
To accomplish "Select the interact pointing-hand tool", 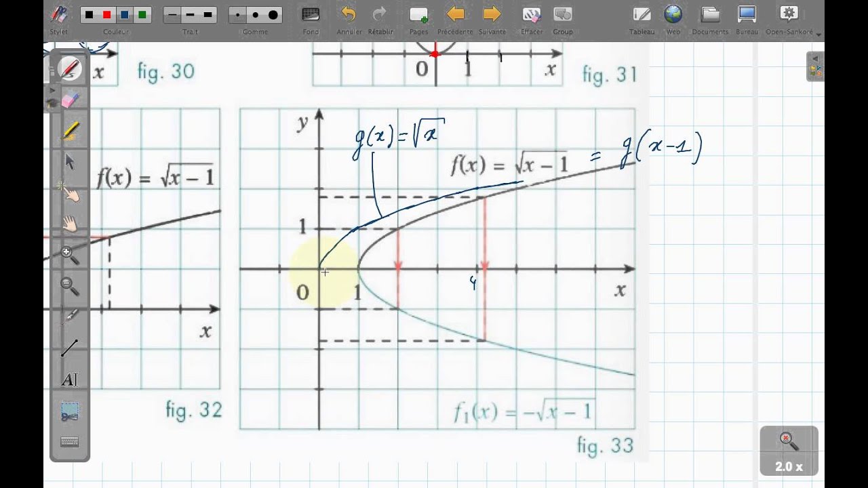I will 70,193.
